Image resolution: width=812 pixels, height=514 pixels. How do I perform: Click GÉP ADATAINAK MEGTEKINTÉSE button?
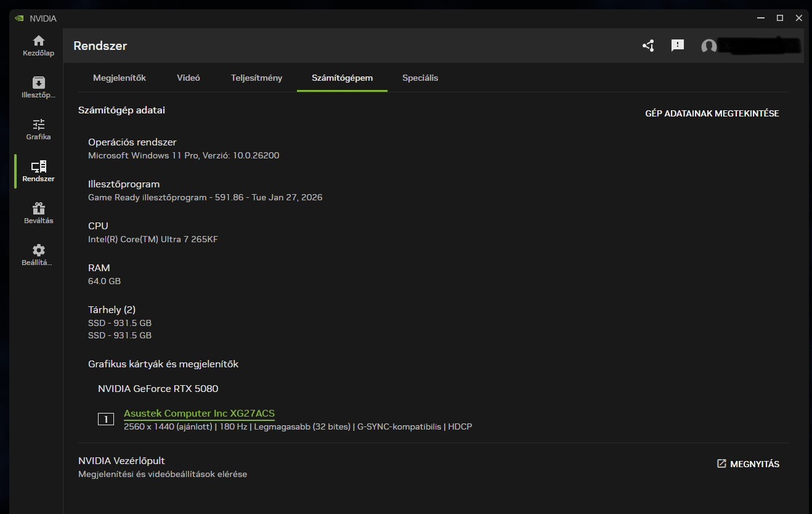click(x=712, y=113)
